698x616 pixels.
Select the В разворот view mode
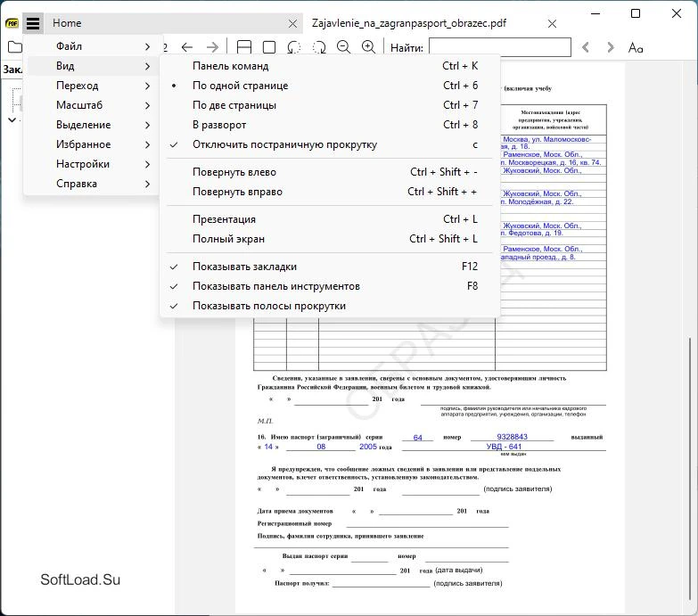[x=330, y=125]
